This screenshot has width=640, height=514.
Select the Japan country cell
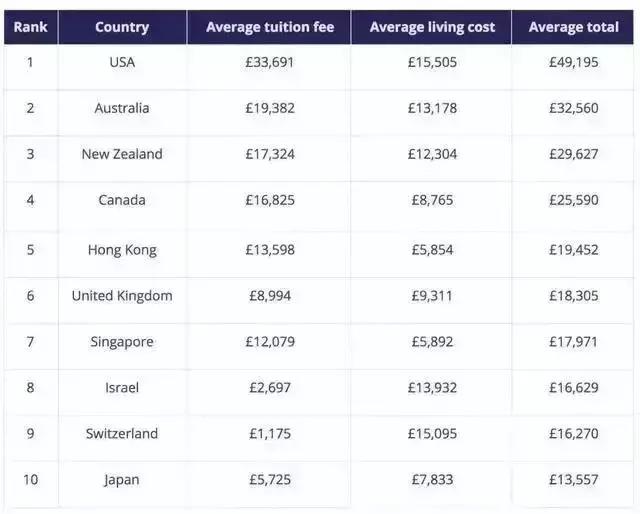[122, 480]
